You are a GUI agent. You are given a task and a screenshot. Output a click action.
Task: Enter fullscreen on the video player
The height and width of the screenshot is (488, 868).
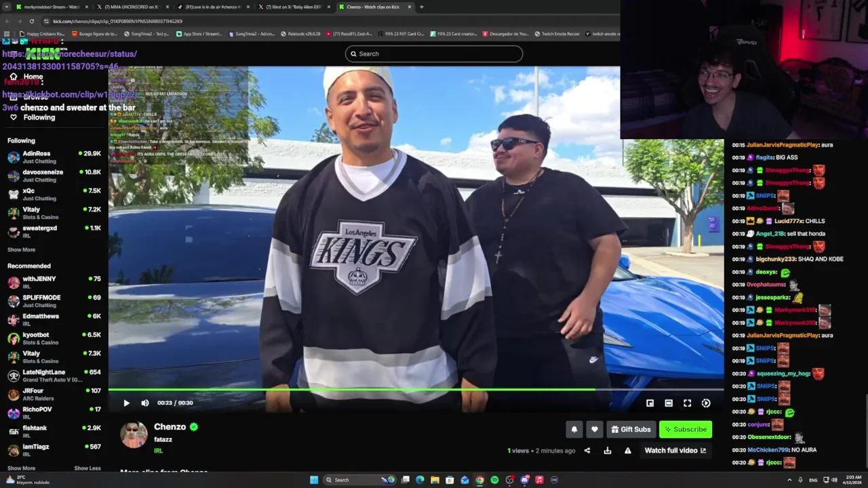point(687,403)
